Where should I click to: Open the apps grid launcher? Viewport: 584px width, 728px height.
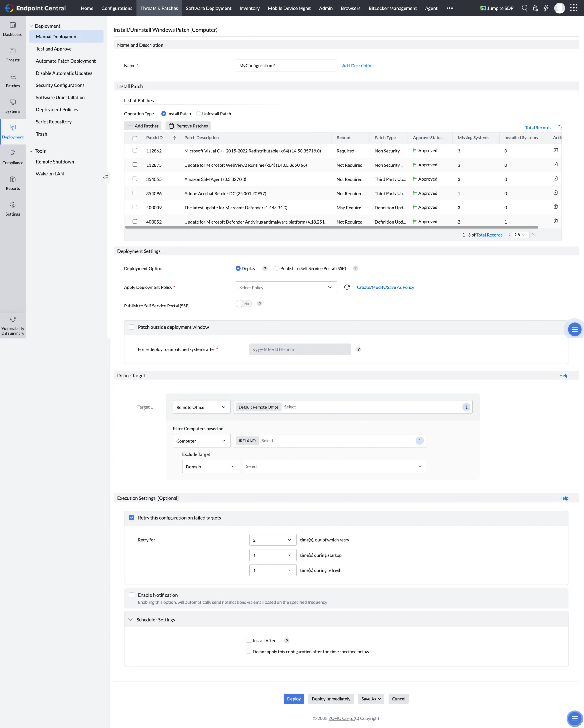573,8
